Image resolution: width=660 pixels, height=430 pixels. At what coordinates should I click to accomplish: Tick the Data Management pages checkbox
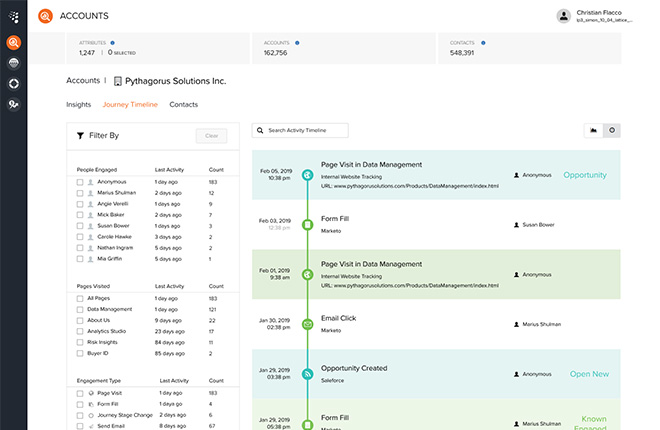[x=80, y=310]
